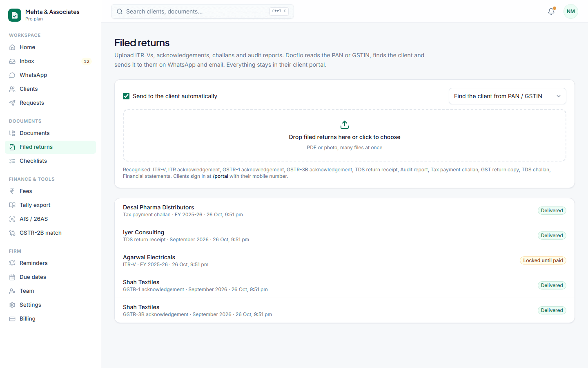Screen dimensions: 588x368
Task: Click the Mehta & Associates logo icon
Action: point(15,15)
